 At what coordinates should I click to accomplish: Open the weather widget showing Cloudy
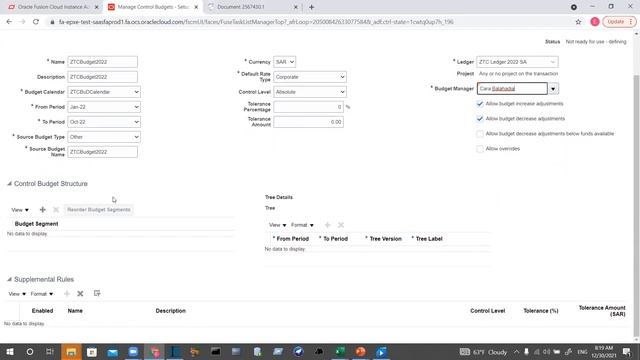pyautogui.click(x=484, y=352)
